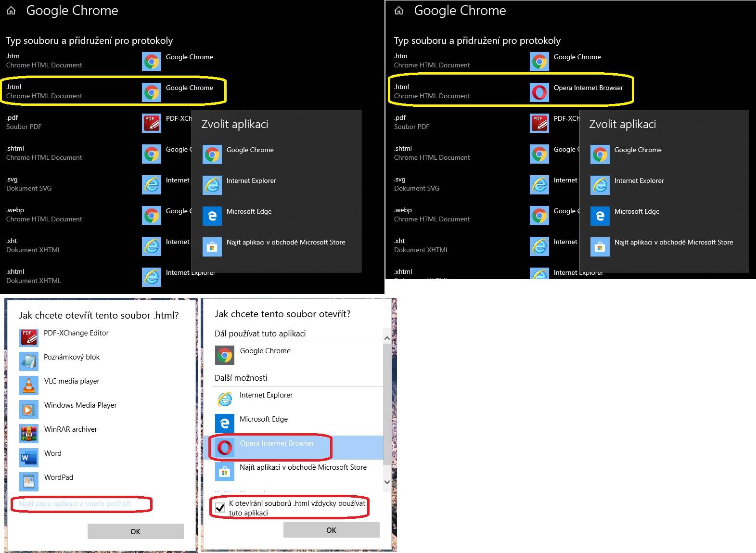Choose Internet Explorer in left 'Zvolit aplikaci' popup
The height and width of the screenshot is (553, 756).
click(276, 185)
